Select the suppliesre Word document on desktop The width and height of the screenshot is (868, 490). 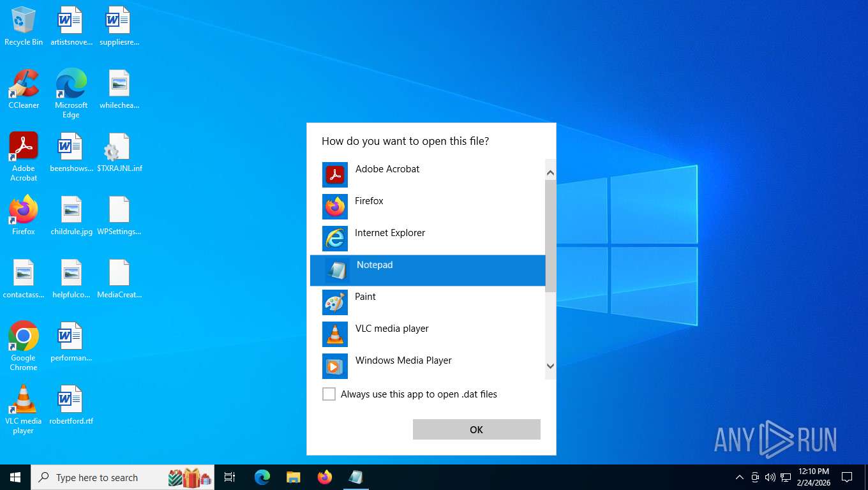[x=119, y=26]
